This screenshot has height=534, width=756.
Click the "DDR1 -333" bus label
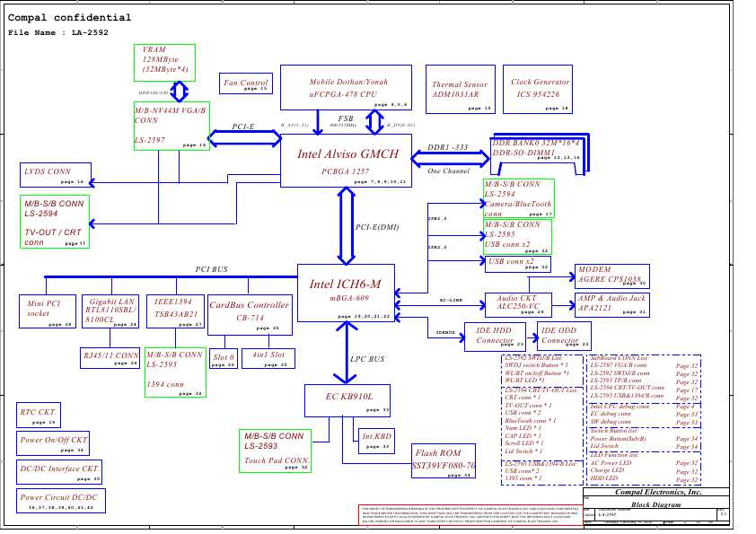pyautogui.click(x=448, y=147)
